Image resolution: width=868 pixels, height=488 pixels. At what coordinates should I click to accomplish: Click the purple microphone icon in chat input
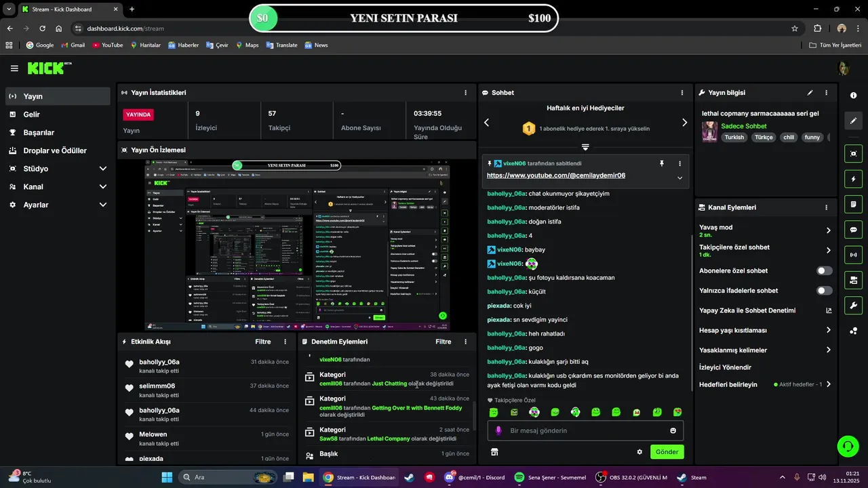[498, 430]
